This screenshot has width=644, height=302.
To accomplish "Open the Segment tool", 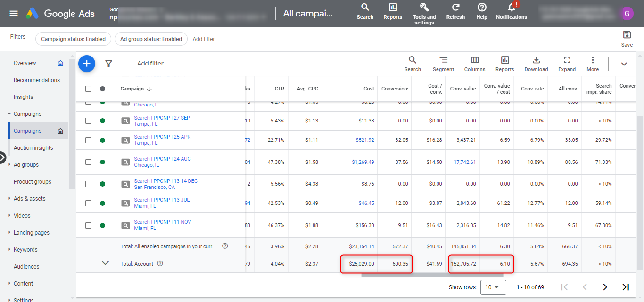I will [x=443, y=64].
